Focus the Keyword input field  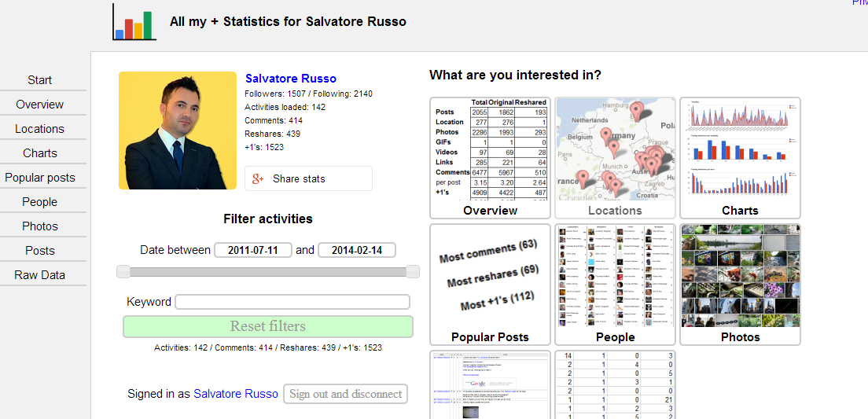pos(292,302)
